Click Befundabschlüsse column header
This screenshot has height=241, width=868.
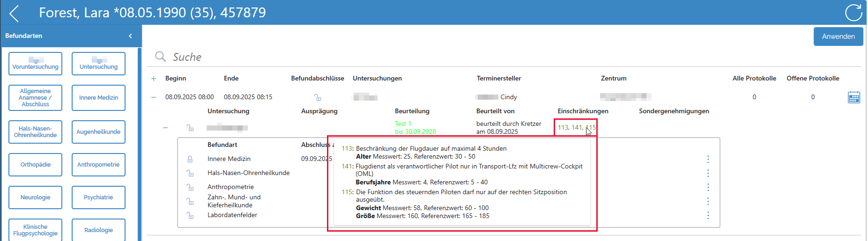click(x=318, y=79)
